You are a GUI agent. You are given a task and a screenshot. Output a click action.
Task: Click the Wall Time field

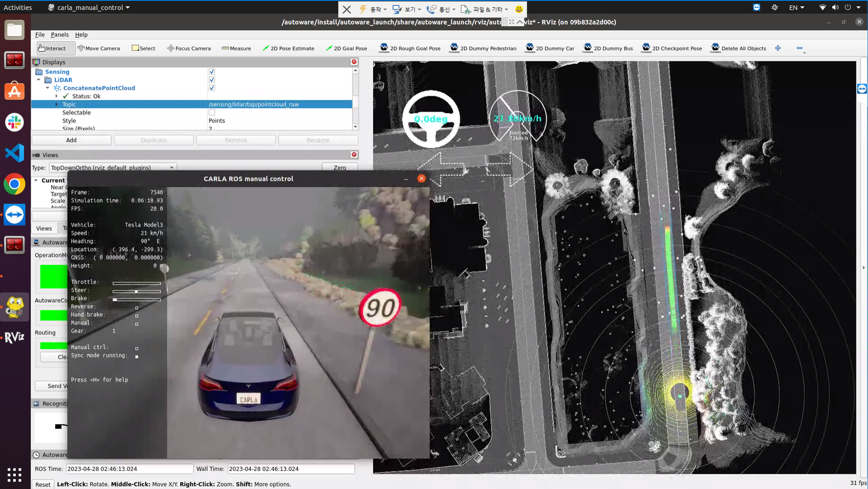291,469
